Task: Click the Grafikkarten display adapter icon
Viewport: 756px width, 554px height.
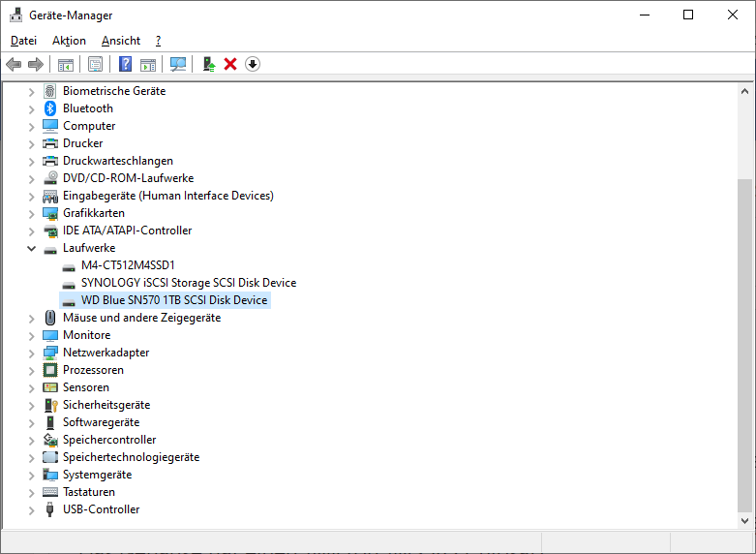Action: (x=50, y=213)
